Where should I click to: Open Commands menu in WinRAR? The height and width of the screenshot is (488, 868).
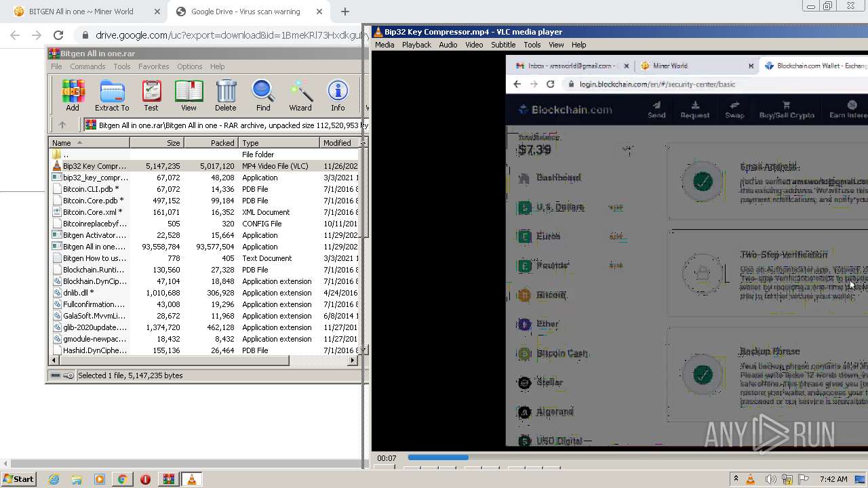87,66
